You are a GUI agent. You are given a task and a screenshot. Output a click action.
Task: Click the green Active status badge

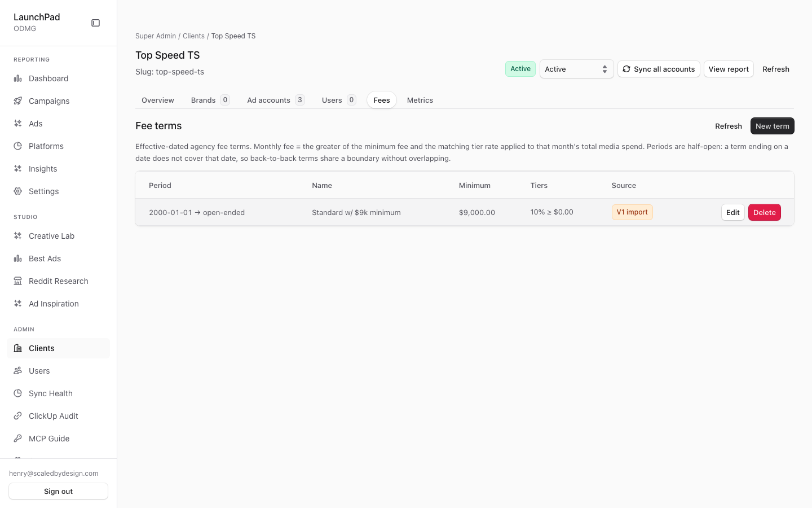pyautogui.click(x=520, y=69)
